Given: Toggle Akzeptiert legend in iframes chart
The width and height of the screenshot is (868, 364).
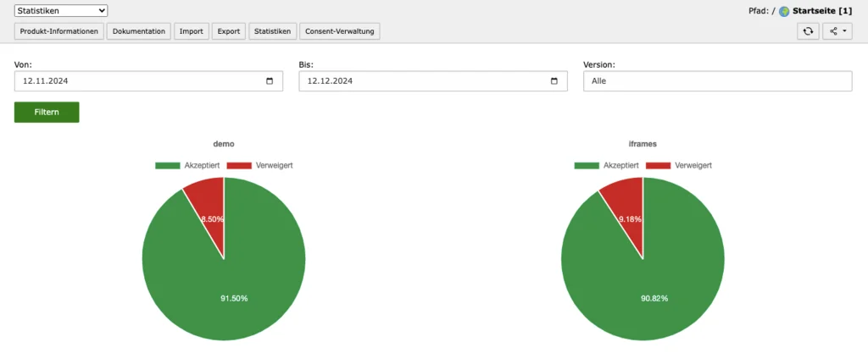Looking at the screenshot, I should pyautogui.click(x=608, y=165).
